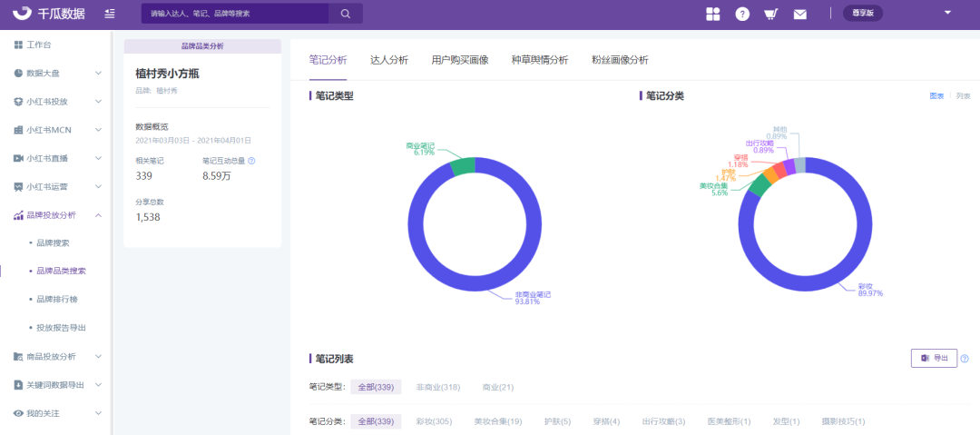Open the mail messages icon
This screenshot has height=435, width=980.
pyautogui.click(x=800, y=15)
